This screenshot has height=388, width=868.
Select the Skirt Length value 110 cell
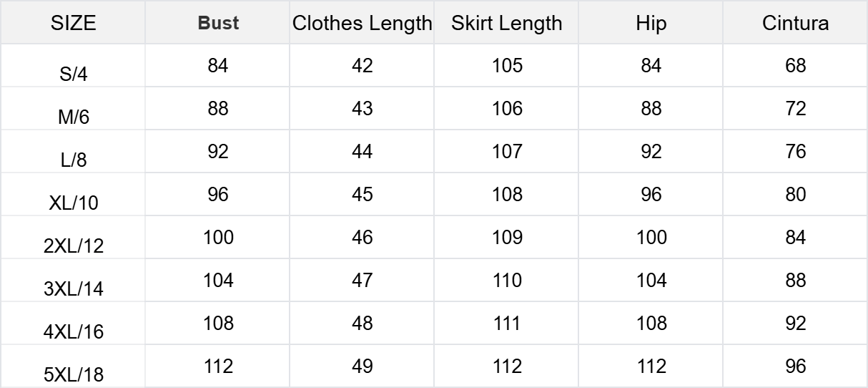pos(507,281)
